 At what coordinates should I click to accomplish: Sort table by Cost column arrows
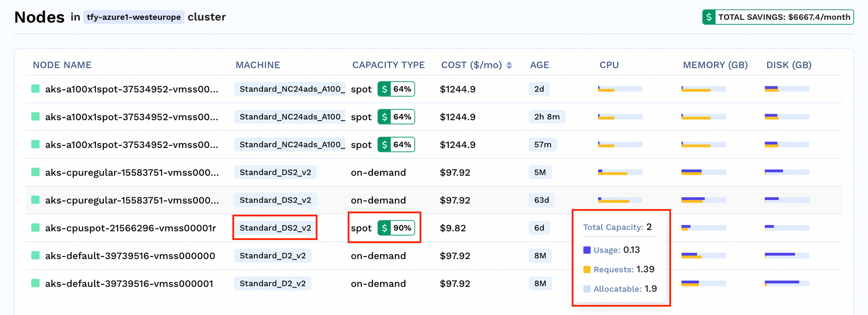[x=509, y=65]
